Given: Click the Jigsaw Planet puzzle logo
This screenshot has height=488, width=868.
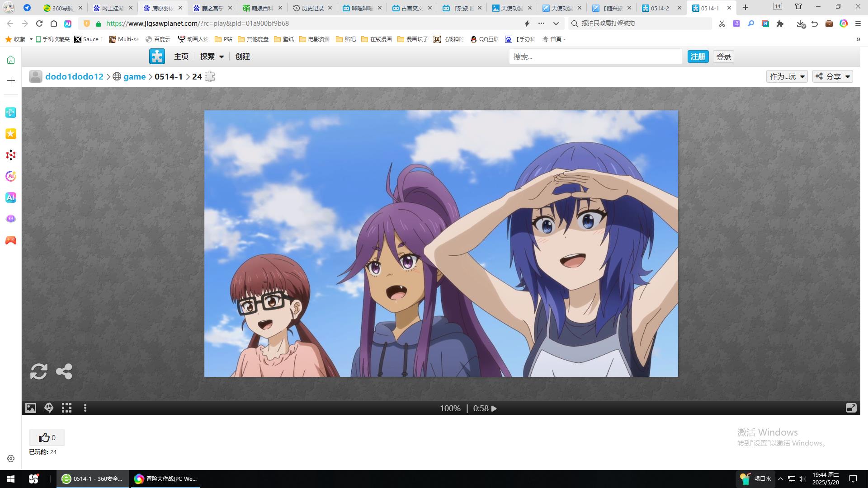Looking at the screenshot, I should 157,56.
